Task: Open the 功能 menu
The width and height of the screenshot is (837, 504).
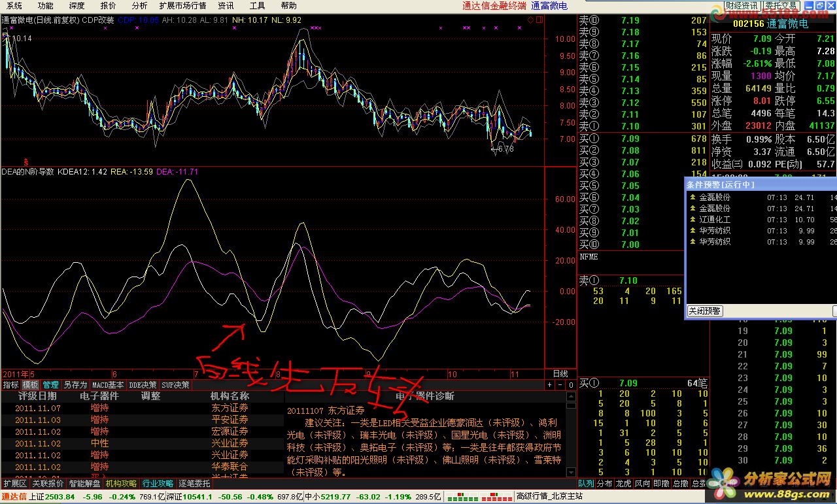Action: tap(45, 5)
